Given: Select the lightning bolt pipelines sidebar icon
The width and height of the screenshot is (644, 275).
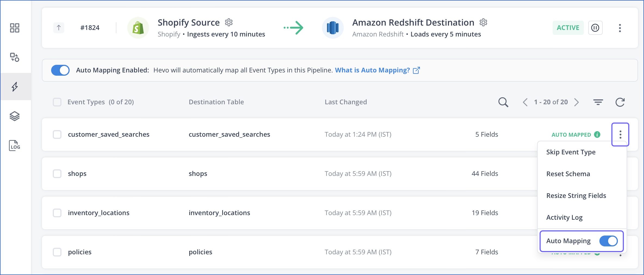Looking at the screenshot, I should 15,87.
